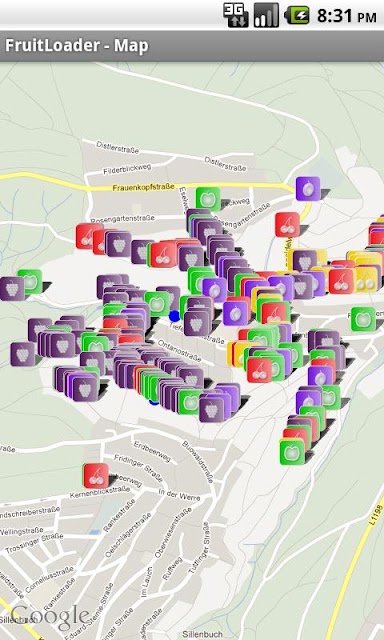
Task: Tap the purple berry marker above Ontariostraße label
Action: tap(196, 324)
